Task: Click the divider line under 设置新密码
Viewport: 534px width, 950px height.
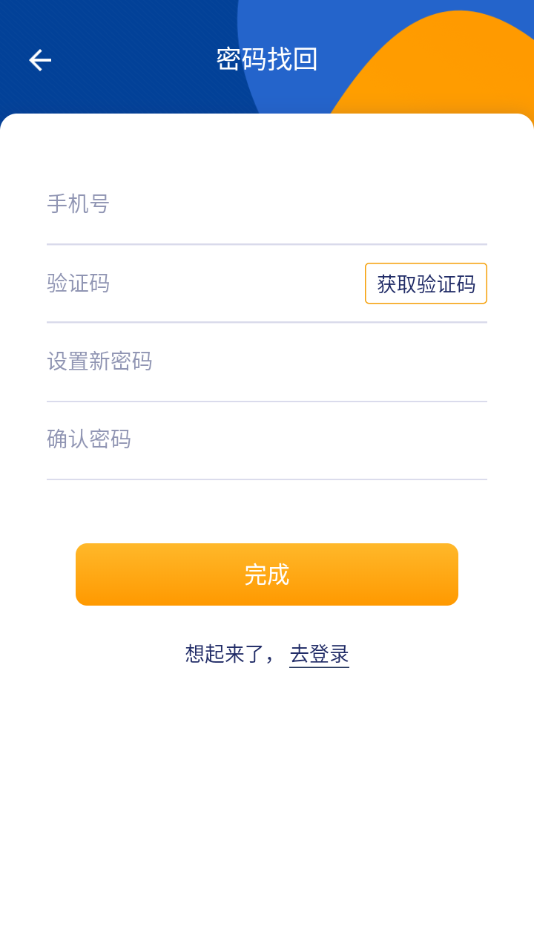Action: 267,401
